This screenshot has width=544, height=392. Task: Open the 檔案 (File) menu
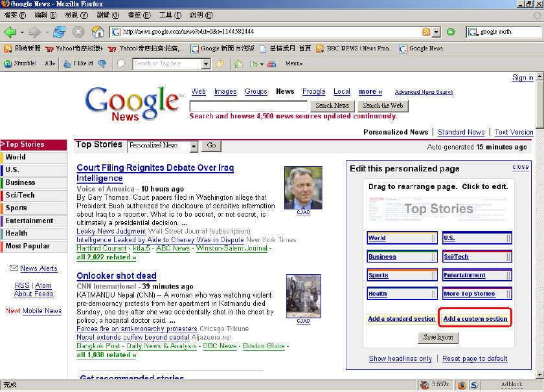tap(15, 16)
